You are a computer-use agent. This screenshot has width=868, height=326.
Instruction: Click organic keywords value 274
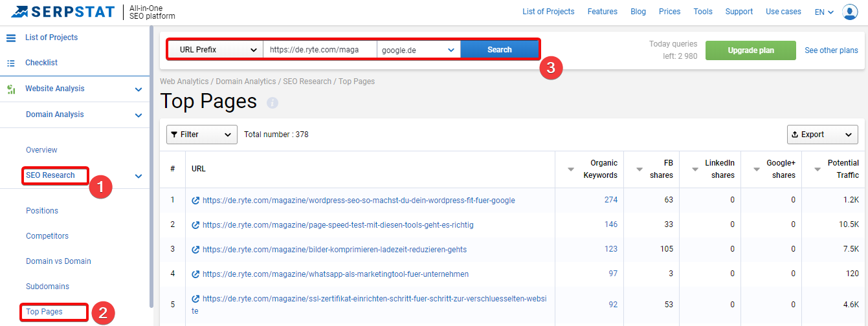(x=611, y=200)
